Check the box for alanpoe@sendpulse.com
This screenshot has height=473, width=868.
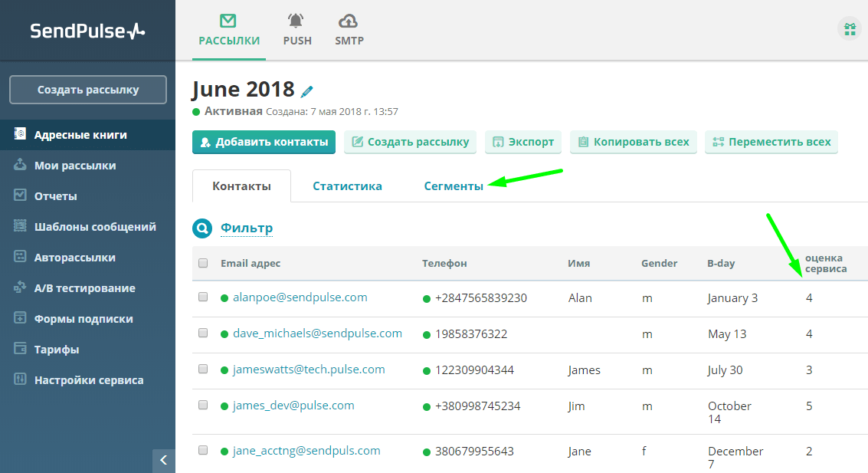coord(203,297)
